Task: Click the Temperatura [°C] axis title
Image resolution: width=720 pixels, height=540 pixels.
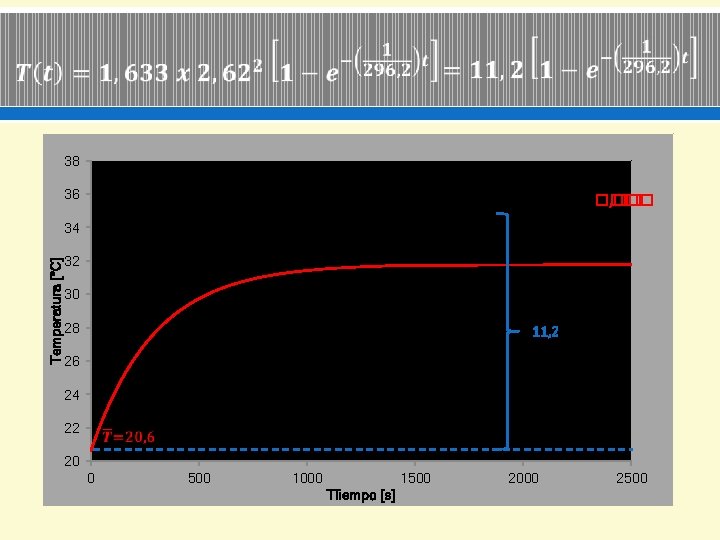Action: (x=56, y=311)
